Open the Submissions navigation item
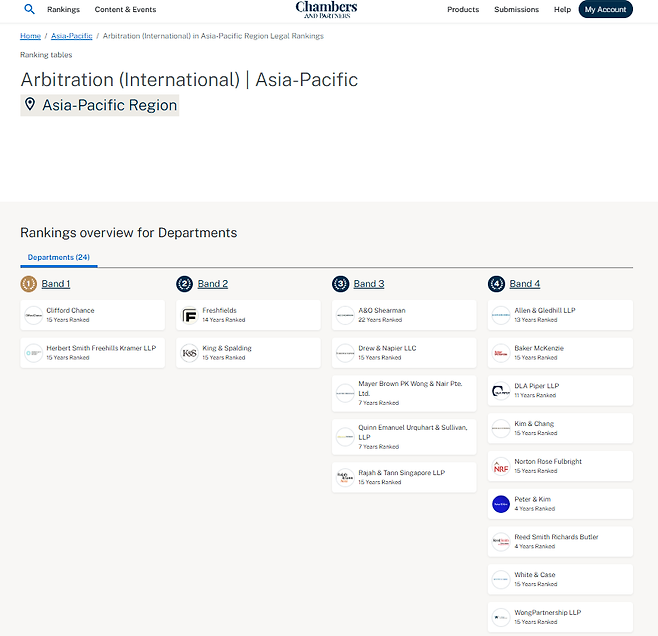This screenshot has width=658, height=636. click(516, 10)
